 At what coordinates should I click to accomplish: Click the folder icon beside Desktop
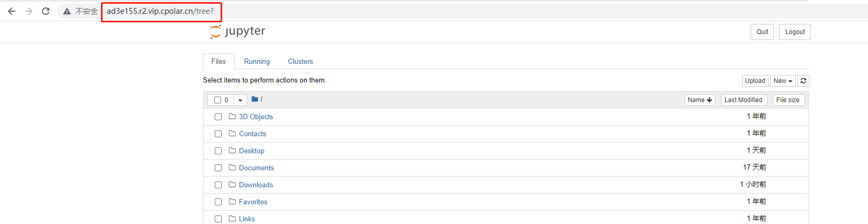pos(232,151)
